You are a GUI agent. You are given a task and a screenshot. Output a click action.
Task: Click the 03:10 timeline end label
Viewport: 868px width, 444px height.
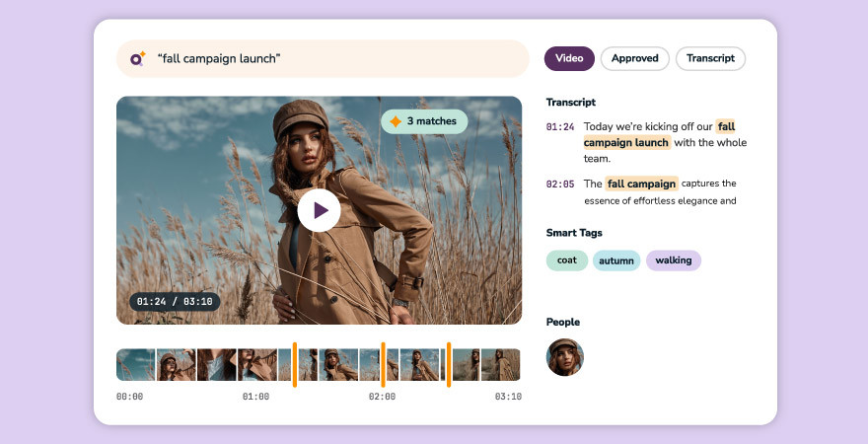[x=508, y=397]
